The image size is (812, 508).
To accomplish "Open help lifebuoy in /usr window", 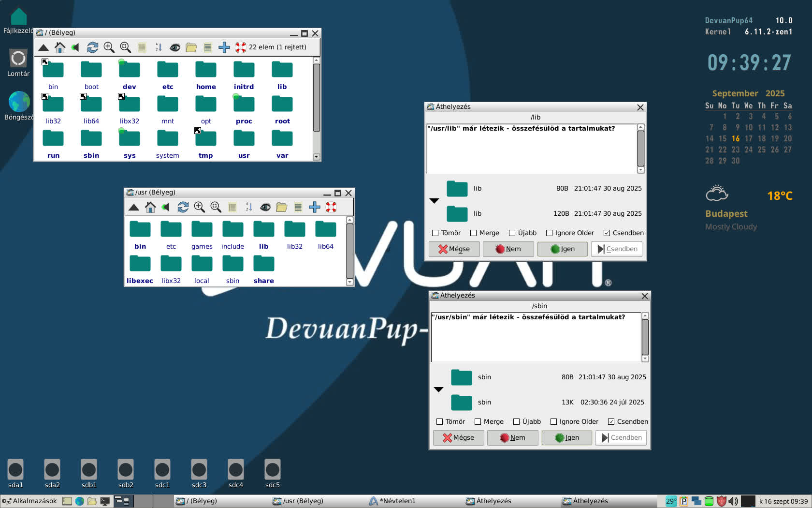I will [331, 208].
